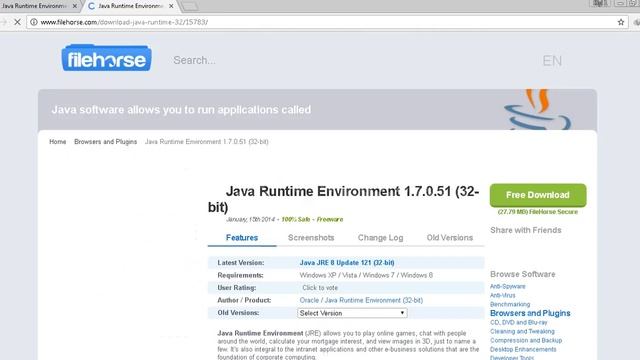Open Compression and Backup category
Image resolution: width=640 pixels, height=360 pixels.
point(526,340)
